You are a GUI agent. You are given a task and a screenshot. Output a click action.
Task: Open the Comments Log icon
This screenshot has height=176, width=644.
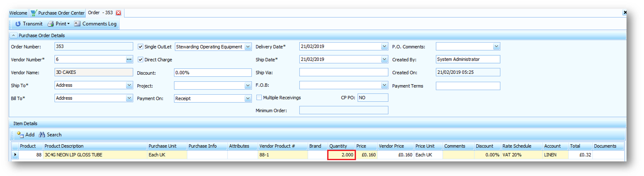(x=77, y=24)
